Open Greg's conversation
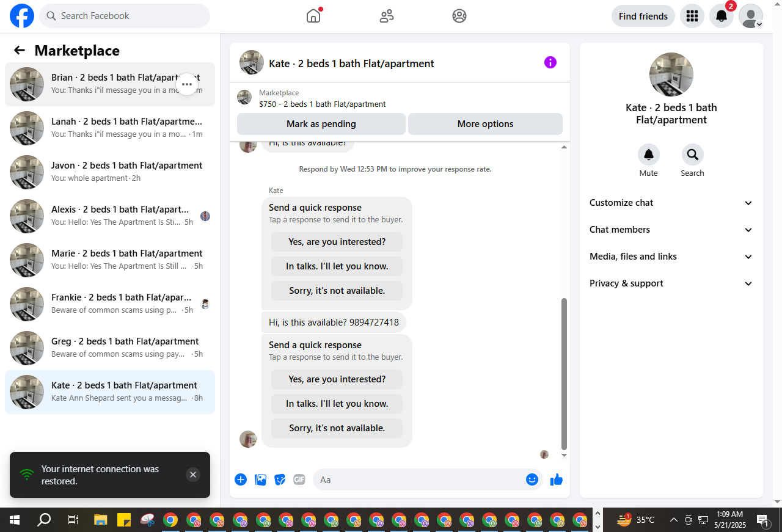This screenshot has width=782, height=532. 110,348
